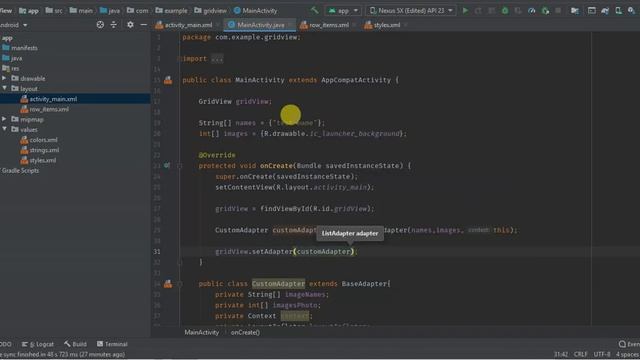640x360 pixels.
Task: Click the Stop square icon in toolbar
Action: [558, 10]
